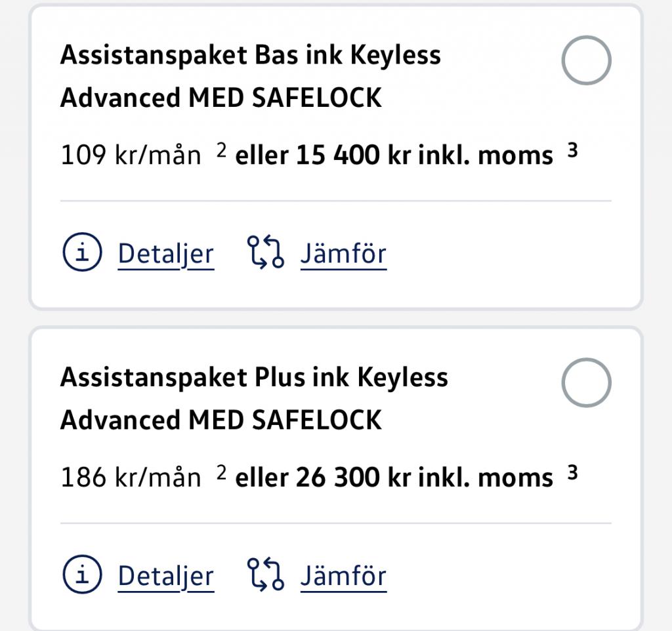Screen dimensions: 672x631
Task: Click the 15 400 kr inkl. moms price
Action: (x=425, y=155)
